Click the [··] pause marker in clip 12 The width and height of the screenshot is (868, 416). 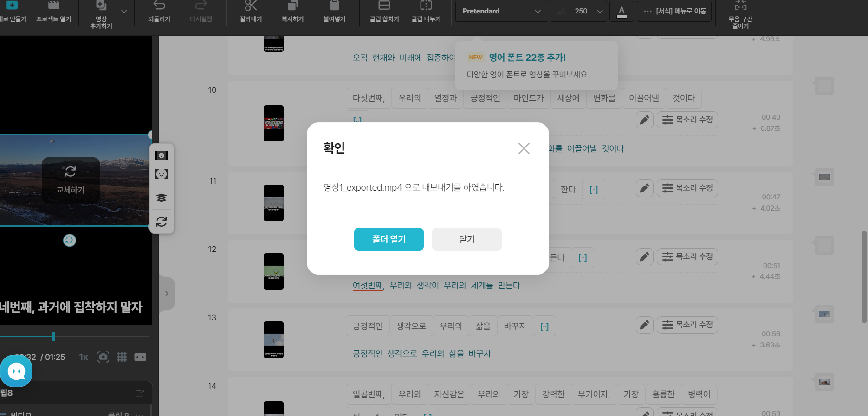(583, 258)
